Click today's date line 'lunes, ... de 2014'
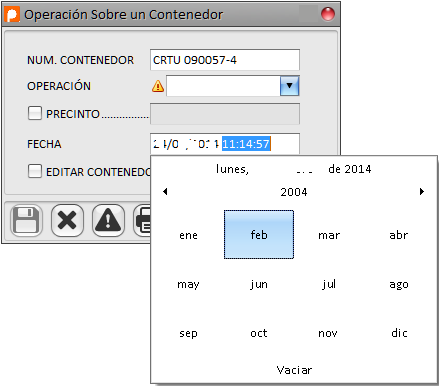Screen dimensions: 439x386 click(x=293, y=169)
